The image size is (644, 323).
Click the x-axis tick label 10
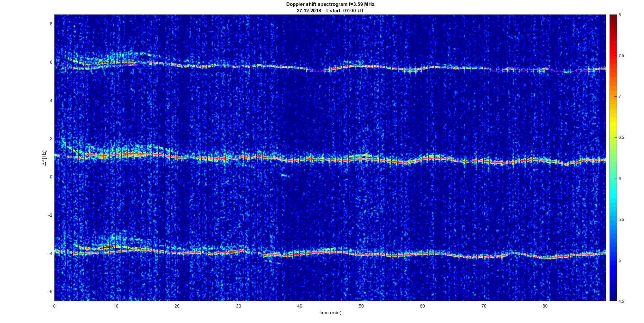(x=116, y=306)
